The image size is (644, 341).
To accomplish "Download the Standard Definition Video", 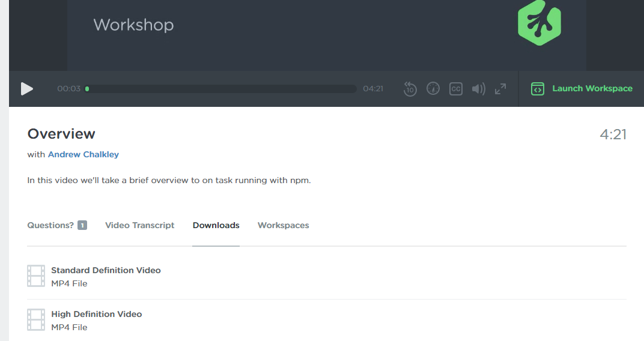I will (106, 270).
